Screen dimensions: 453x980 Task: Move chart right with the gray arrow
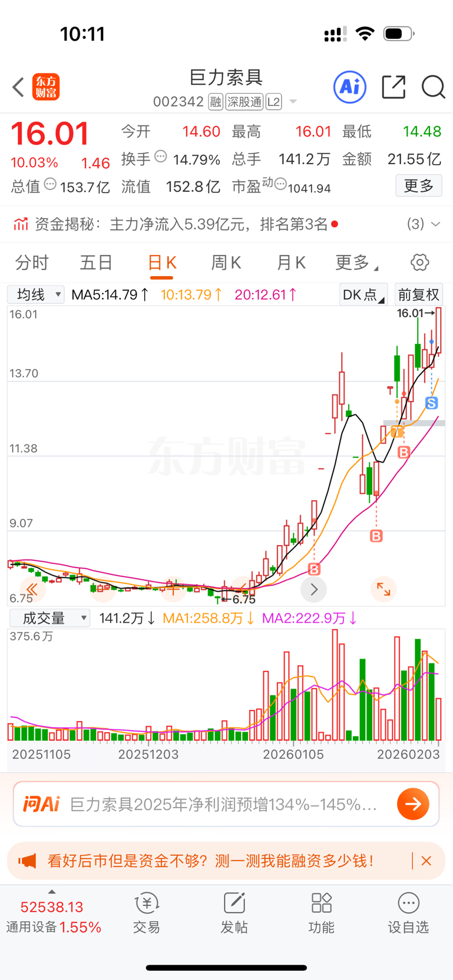[314, 589]
